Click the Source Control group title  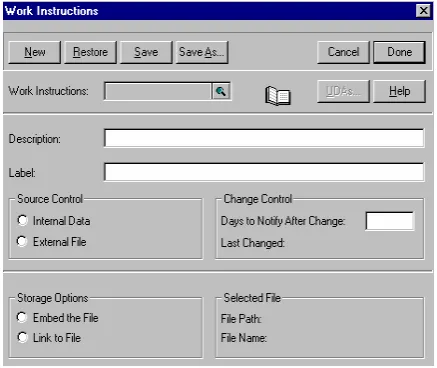[x=50, y=199]
